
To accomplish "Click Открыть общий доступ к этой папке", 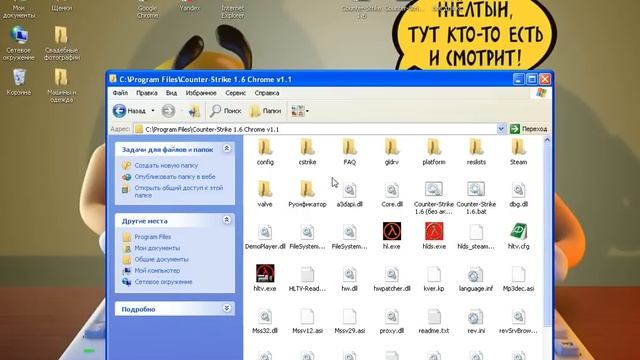I will point(179,191).
